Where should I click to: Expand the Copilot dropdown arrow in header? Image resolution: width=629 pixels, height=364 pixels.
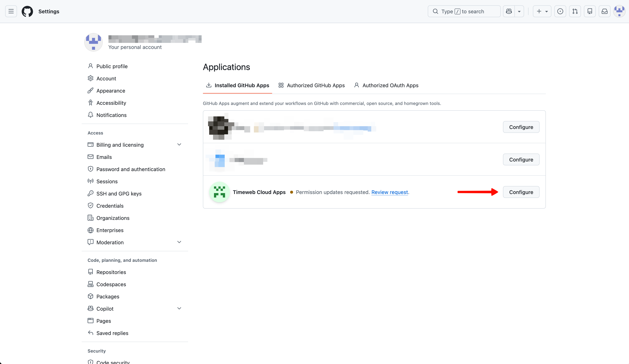(519, 11)
